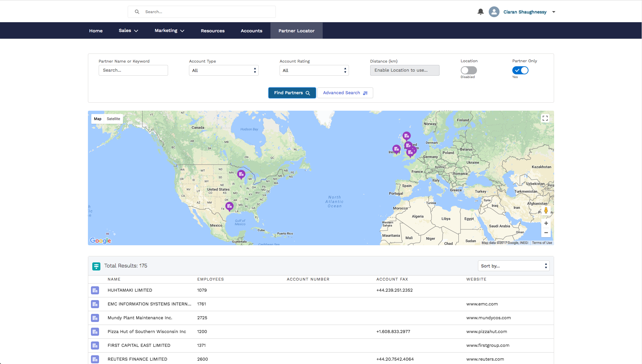Click the account icon beside HUHTAMAKI LIMITED

[x=95, y=290]
